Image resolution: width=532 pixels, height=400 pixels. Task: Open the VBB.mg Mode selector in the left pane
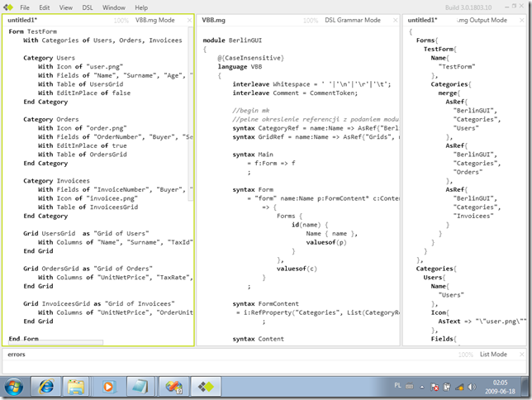(164, 20)
